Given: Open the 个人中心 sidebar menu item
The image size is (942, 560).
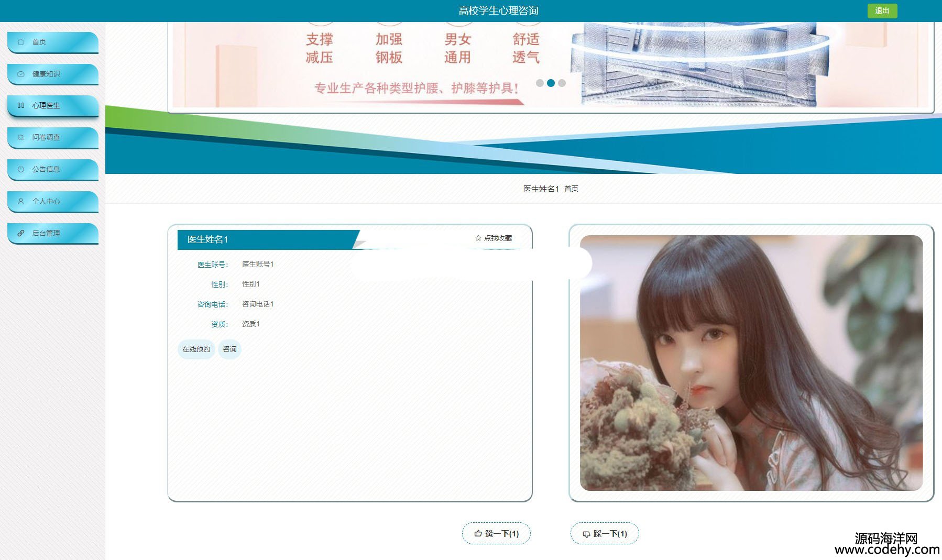Looking at the screenshot, I should [53, 202].
